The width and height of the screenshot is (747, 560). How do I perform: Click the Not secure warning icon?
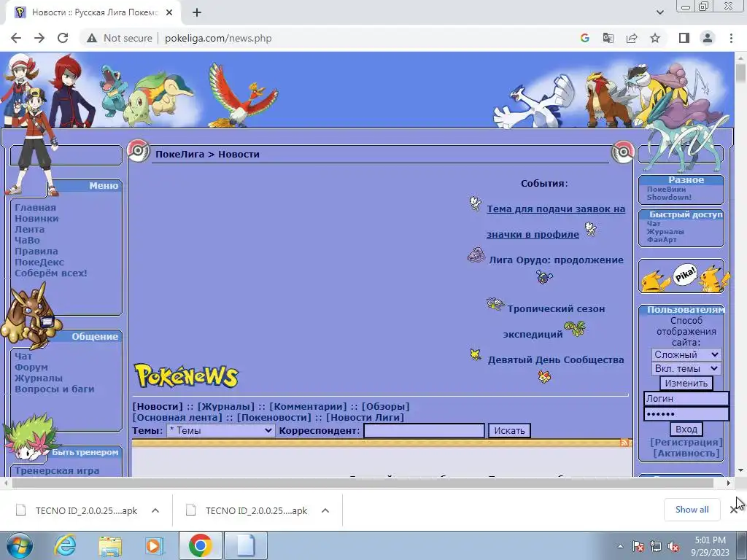click(x=92, y=38)
